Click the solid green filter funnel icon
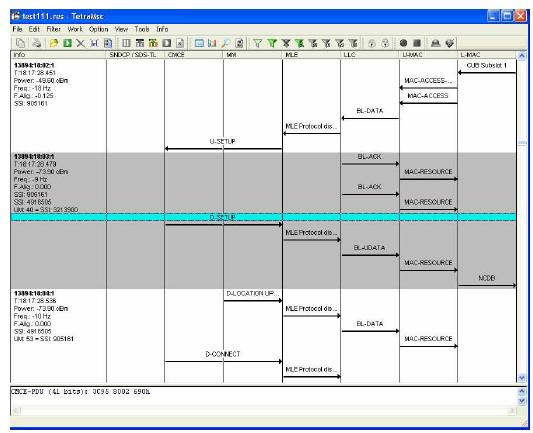 [272, 43]
